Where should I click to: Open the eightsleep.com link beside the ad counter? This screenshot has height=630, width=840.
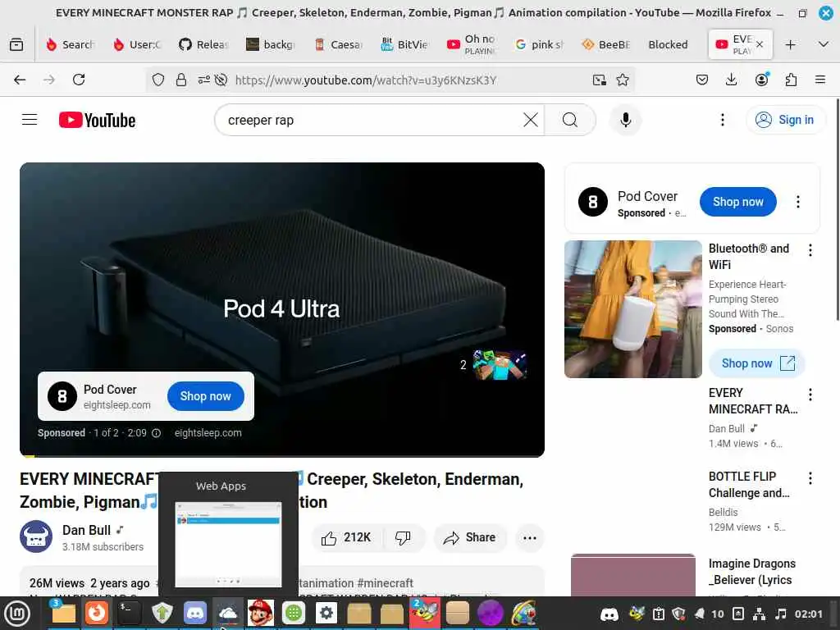(208, 433)
